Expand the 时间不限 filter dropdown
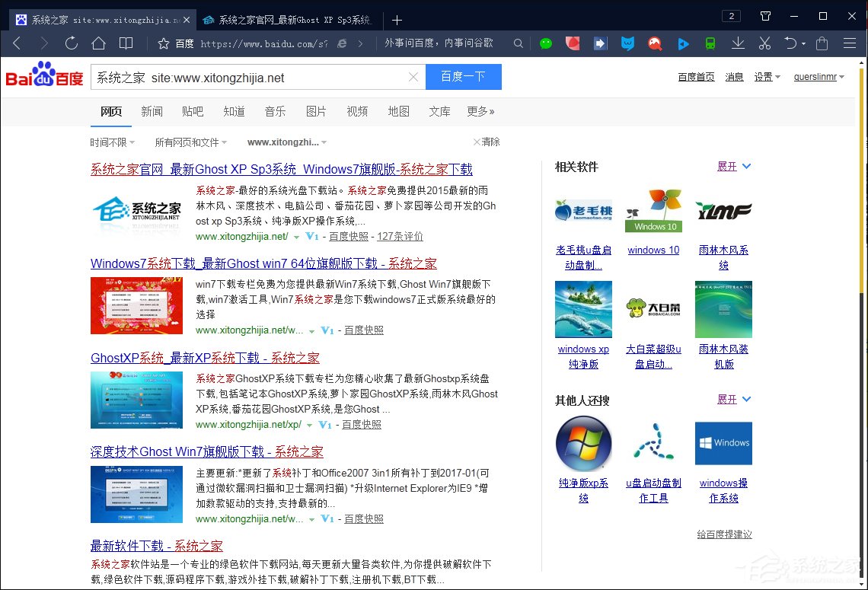The width and height of the screenshot is (868, 590). click(x=112, y=142)
